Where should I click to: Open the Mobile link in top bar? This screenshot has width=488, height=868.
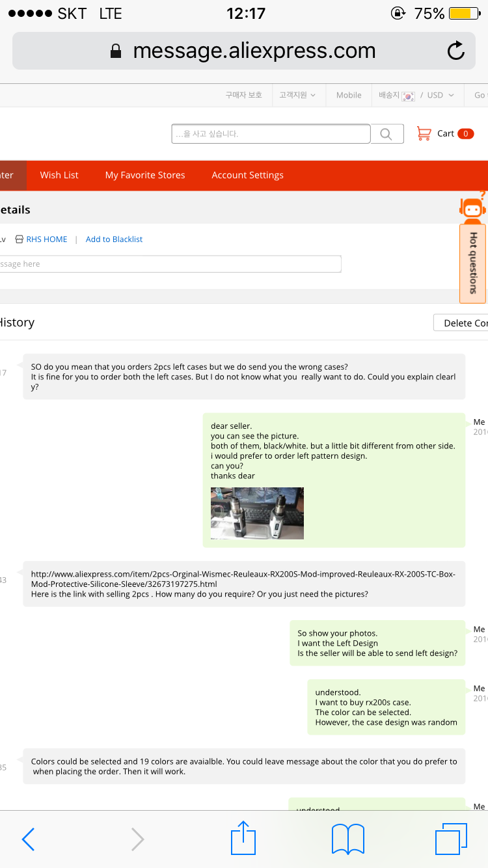point(349,95)
